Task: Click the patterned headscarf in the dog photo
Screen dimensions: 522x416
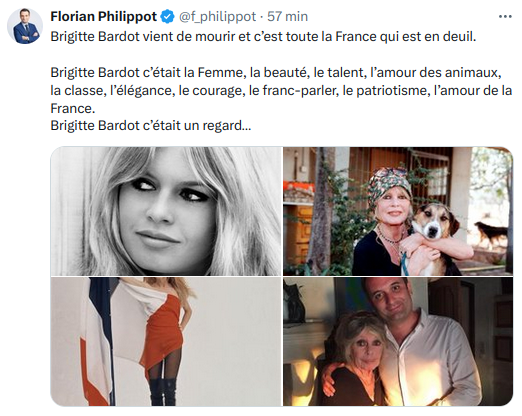Action: [388, 185]
